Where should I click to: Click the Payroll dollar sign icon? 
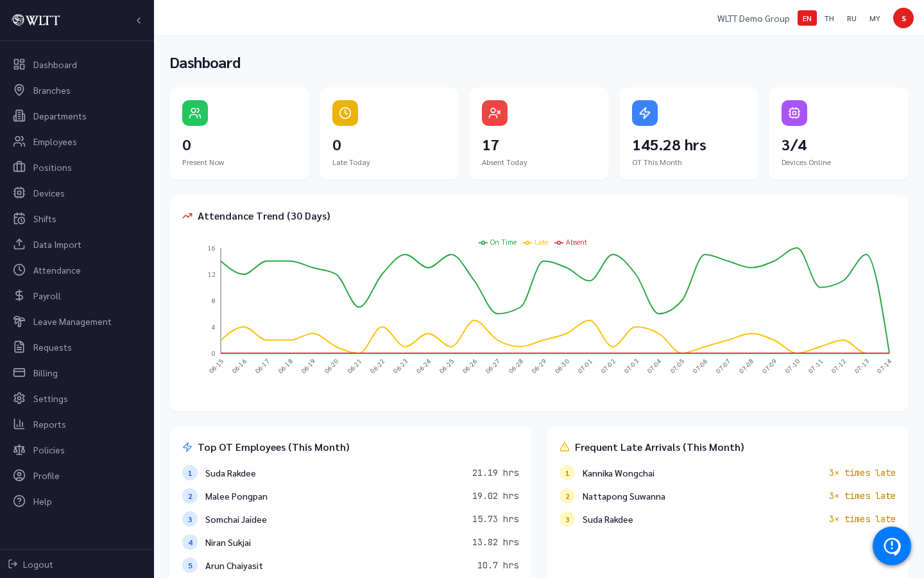pos(19,295)
